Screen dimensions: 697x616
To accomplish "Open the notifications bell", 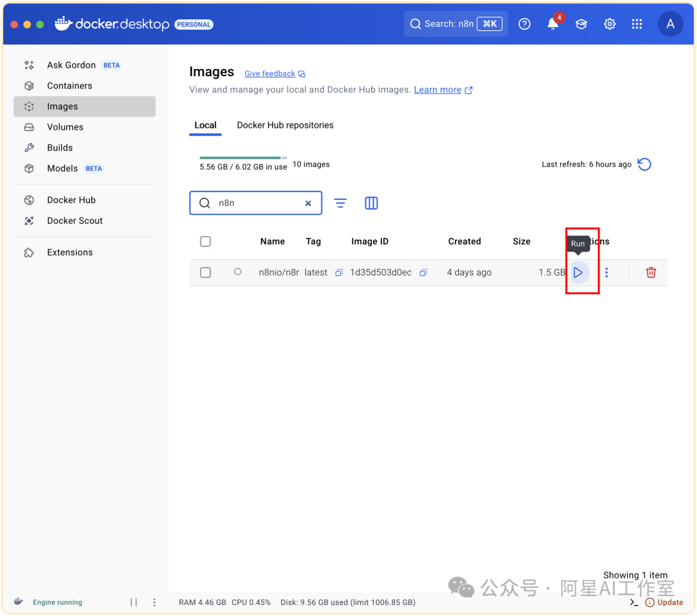I will point(553,24).
